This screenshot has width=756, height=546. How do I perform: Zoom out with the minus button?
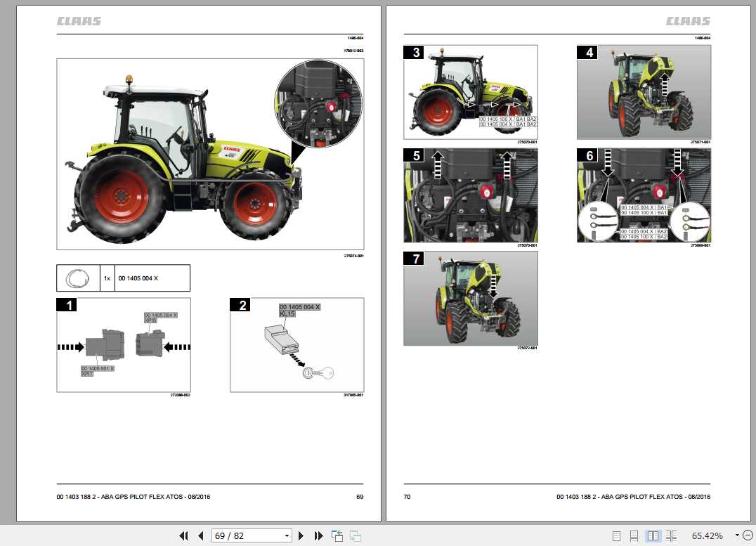click(748, 535)
